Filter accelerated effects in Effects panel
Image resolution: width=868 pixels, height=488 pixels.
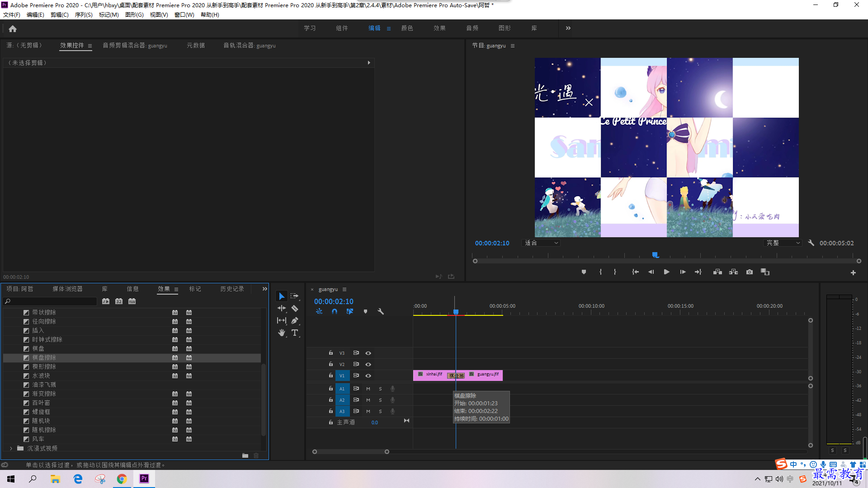point(106,301)
